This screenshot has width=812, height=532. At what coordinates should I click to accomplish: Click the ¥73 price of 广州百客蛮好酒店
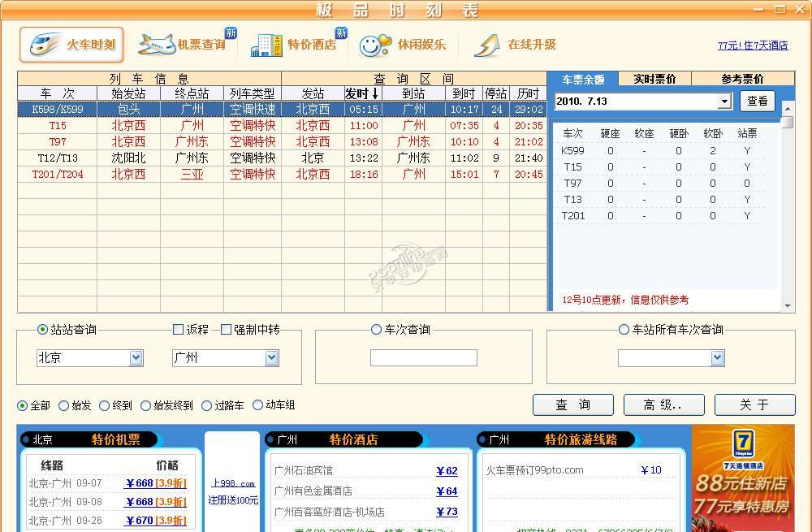tap(447, 512)
